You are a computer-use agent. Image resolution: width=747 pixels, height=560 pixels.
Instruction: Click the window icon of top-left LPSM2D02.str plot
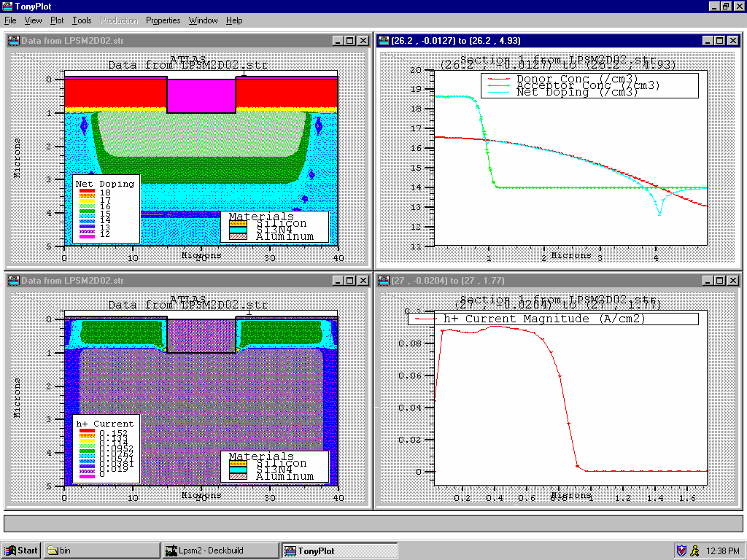pyautogui.click(x=13, y=41)
